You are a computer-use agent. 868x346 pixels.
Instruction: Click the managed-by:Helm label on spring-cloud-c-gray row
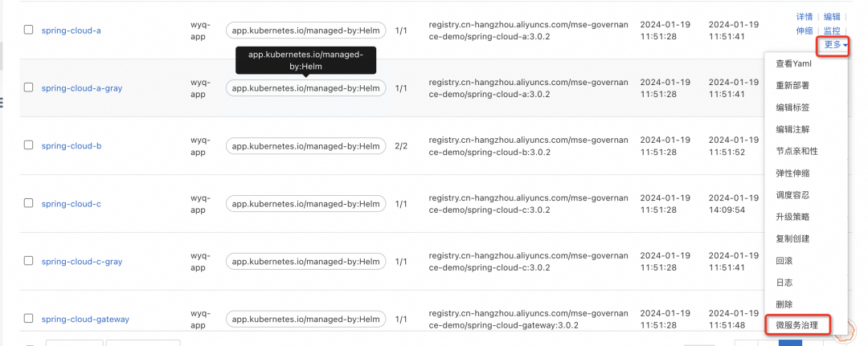point(305,262)
